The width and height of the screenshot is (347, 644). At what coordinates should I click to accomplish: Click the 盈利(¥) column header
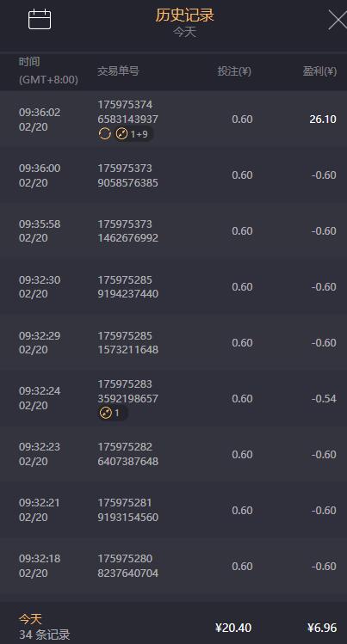pos(319,71)
